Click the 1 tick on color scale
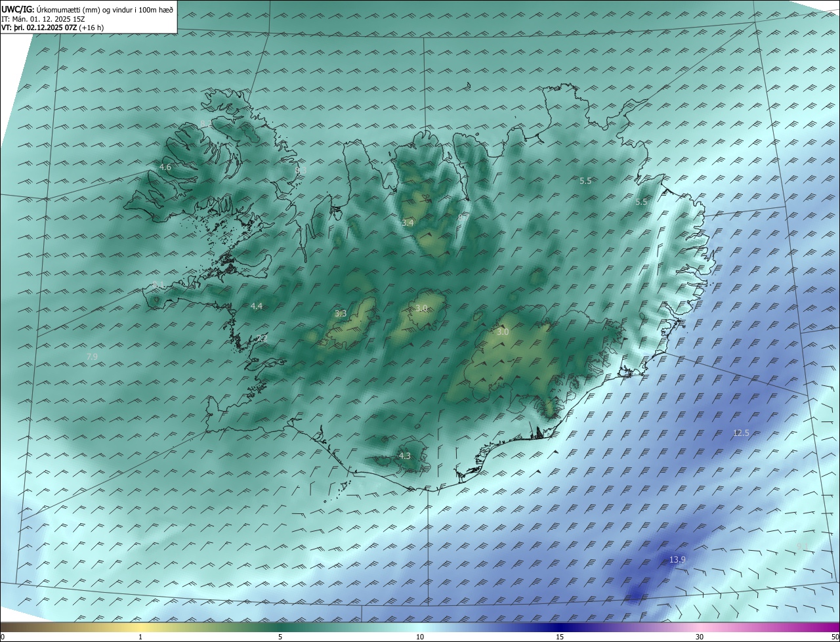The height and width of the screenshot is (642, 840). tap(140, 637)
